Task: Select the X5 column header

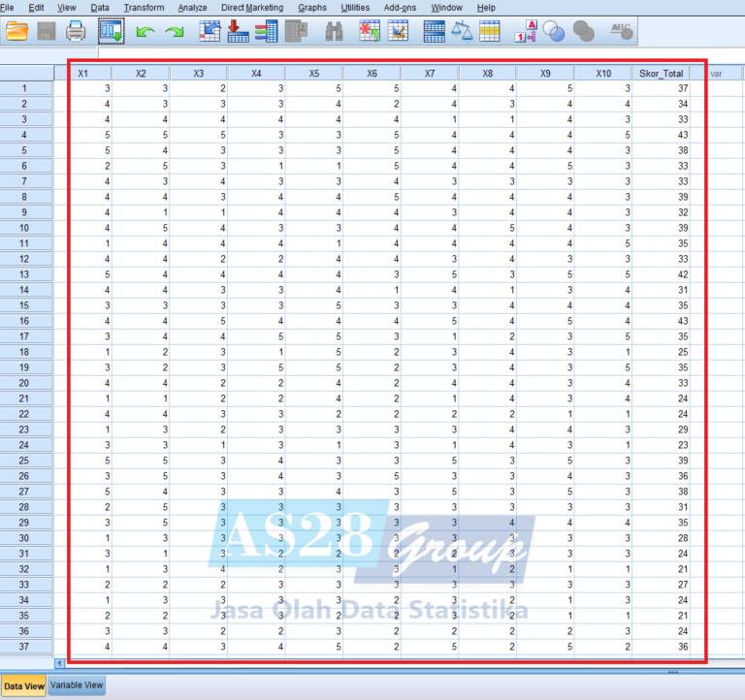Action: tap(313, 73)
